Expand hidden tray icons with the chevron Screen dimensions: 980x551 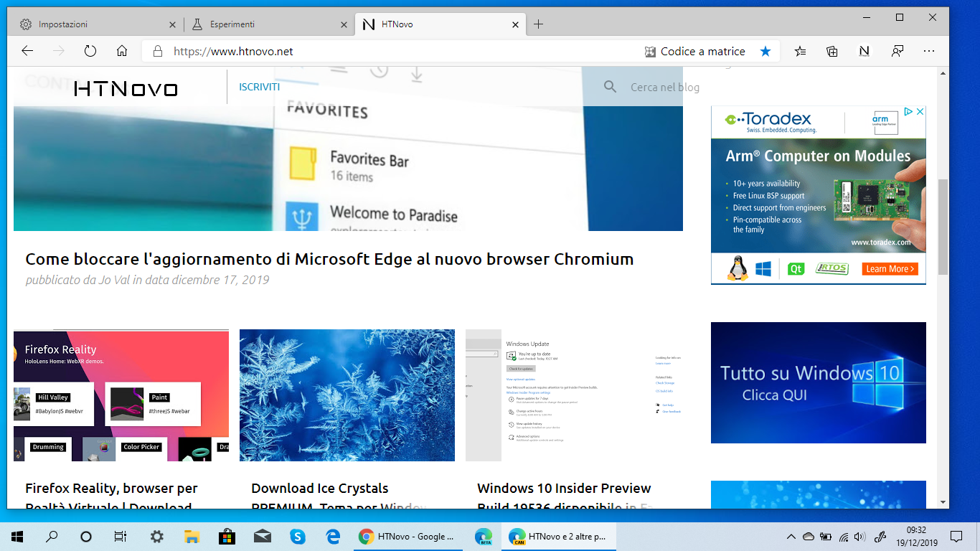point(791,536)
